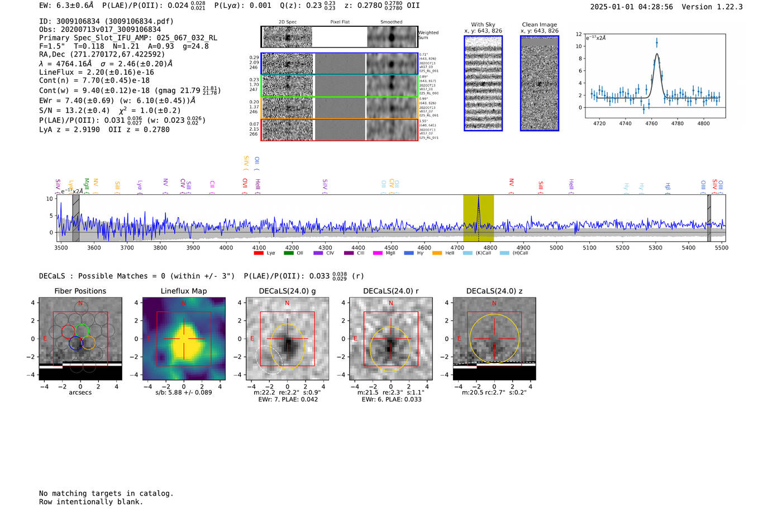782x532 pixels.
Task: Click the ID 3009106834 text line
Action: (106, 21)
